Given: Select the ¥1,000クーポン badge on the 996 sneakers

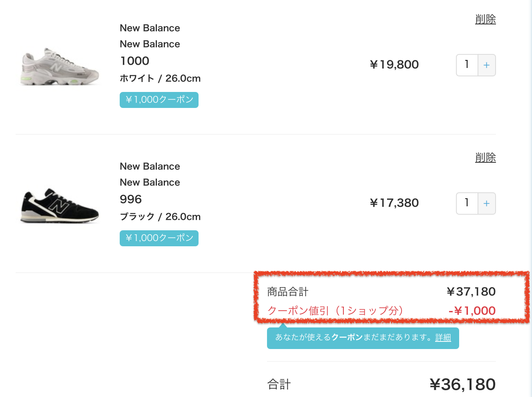Looking at the screenshot, I should click(x=159, y=238).
